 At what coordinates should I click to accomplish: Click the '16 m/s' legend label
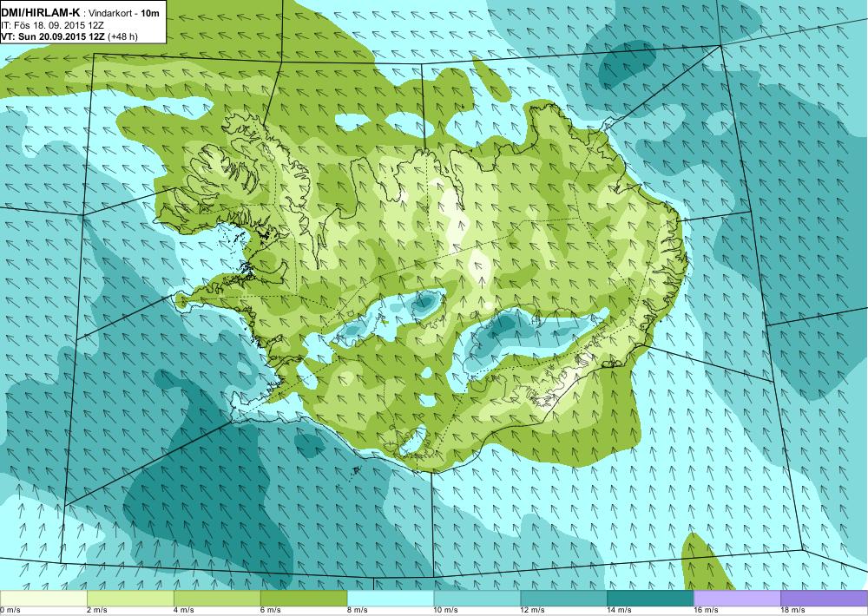706,611
